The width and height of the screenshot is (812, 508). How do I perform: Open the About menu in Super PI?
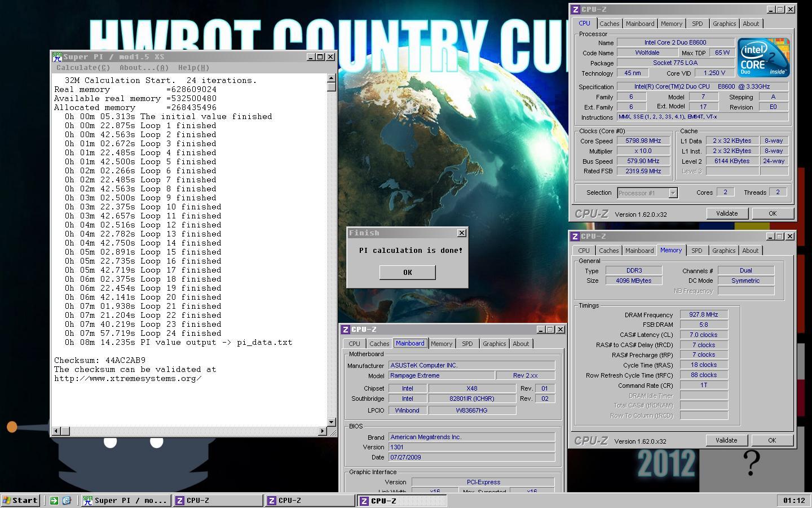(144, 68)
